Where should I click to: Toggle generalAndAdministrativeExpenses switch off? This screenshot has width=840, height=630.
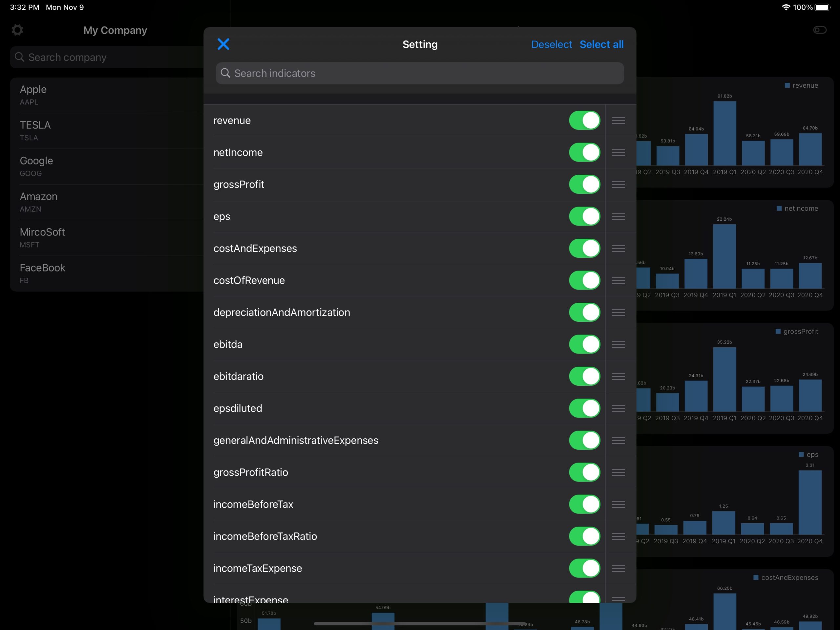click(x=584, y=440)
